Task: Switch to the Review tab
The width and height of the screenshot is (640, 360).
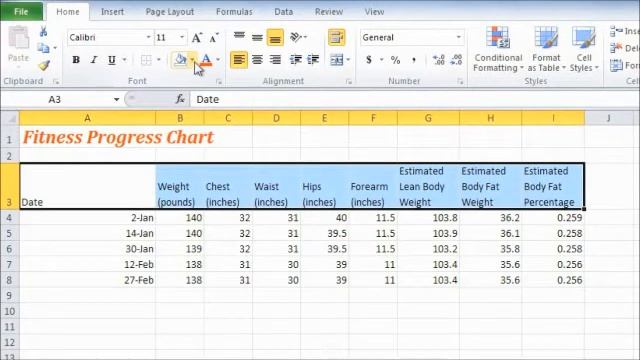Action: click(329, 12)
